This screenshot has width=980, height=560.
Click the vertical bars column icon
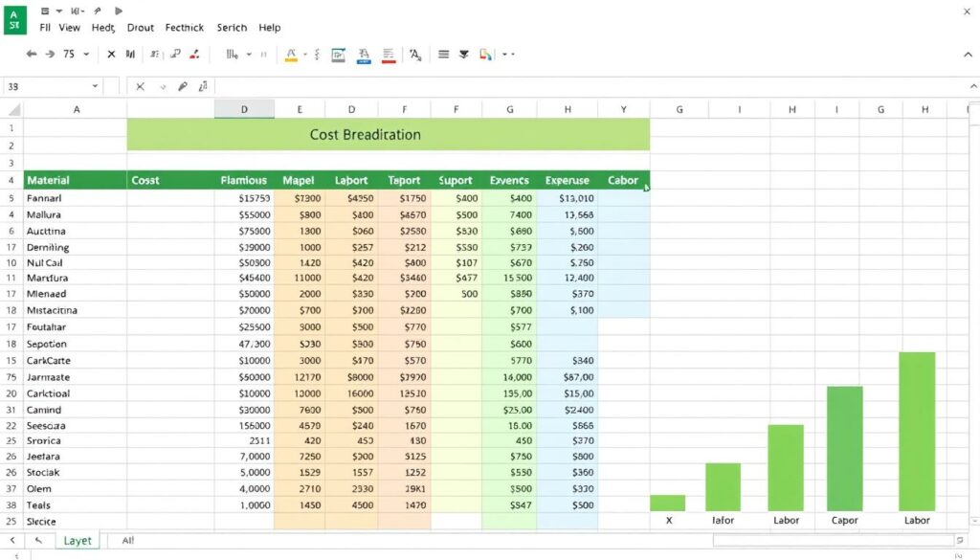coord(232,55)
